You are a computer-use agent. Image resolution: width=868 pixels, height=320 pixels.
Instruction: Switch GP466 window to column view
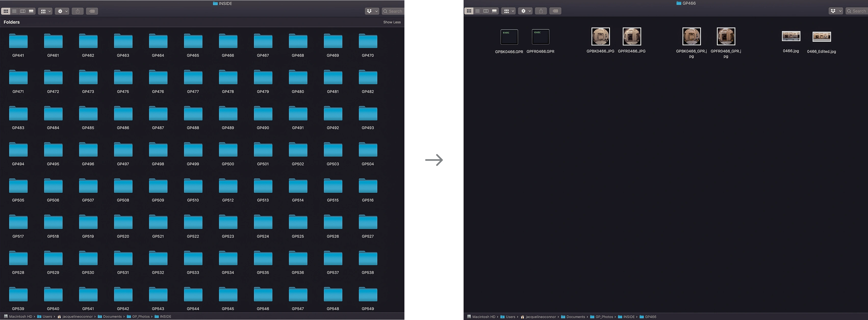486,11
